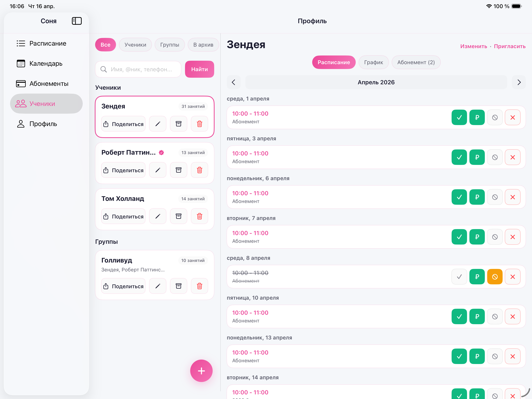Archive Том Холланд with the box icon
The image size is (532, 399).
[178, 216]
